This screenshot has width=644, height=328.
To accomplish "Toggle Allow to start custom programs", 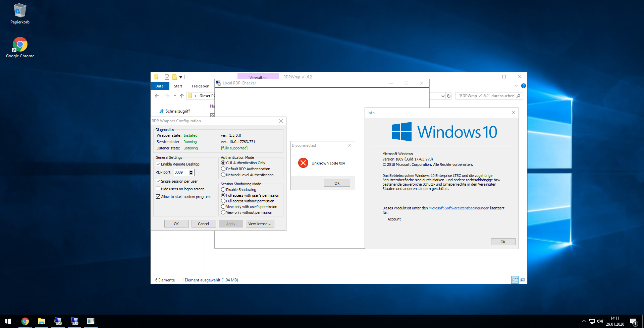I will [x=158, y=197].
